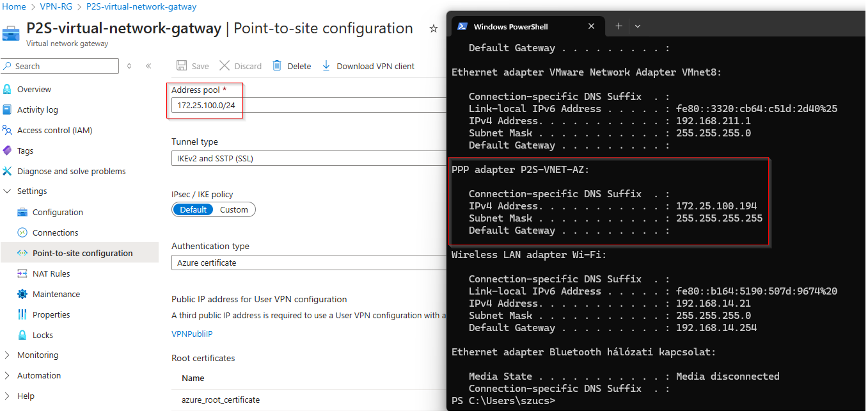Open NAT Rules menu item
This screenshot has width=868, height=413.
pyautogui.click(x=51, y=273)
